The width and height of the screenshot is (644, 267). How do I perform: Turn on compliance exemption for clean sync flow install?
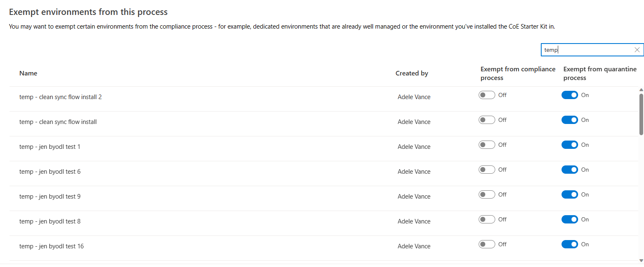tap(487, 120)
